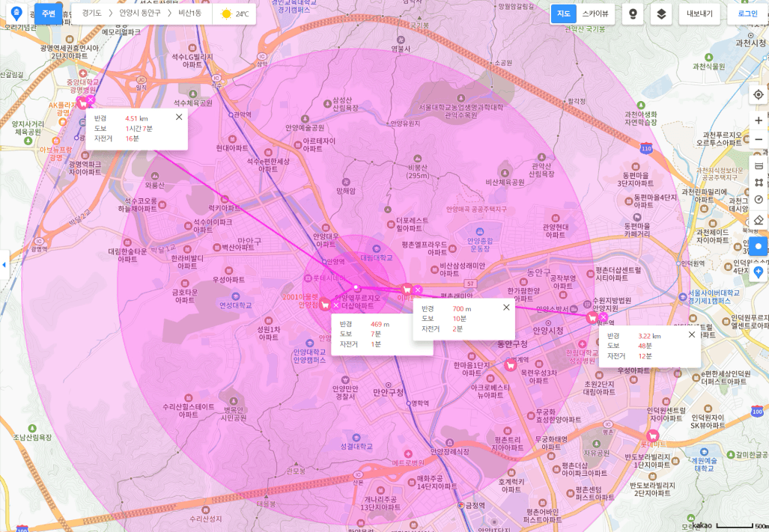Click the 망해암 temple icon
This screenshot has height=532, width=769.
pyautogui.click(x=346, y=183)
